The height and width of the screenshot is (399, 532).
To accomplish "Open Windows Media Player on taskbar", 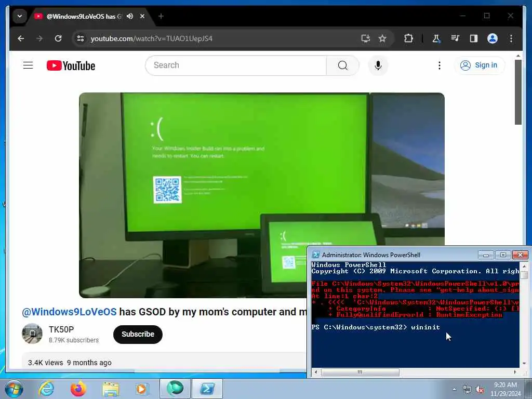I will (x=141, y=389).
